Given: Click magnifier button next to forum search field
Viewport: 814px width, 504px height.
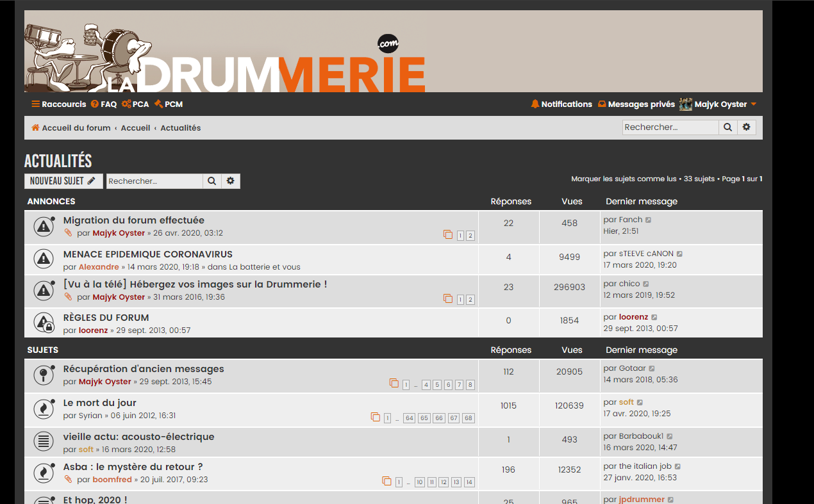Looking at the screenshot, I should tap(212, 181).
